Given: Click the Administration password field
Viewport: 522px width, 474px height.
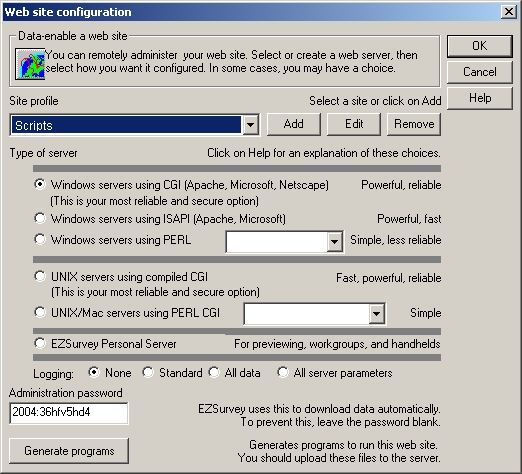Looking at the screenshot, I should click(x=69, y=413).
